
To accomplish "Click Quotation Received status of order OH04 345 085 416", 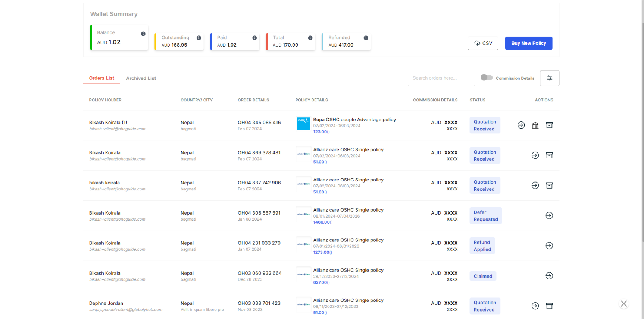I will [x=485, y=126].
